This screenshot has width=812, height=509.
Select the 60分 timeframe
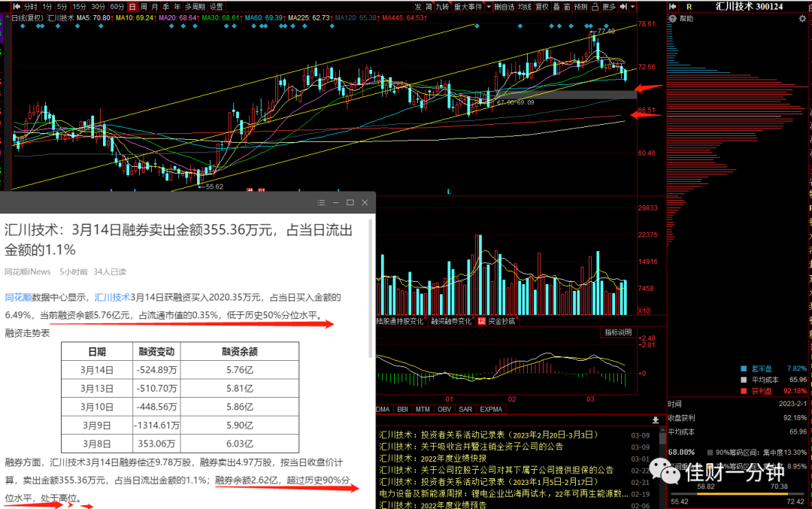pos(117,6)
